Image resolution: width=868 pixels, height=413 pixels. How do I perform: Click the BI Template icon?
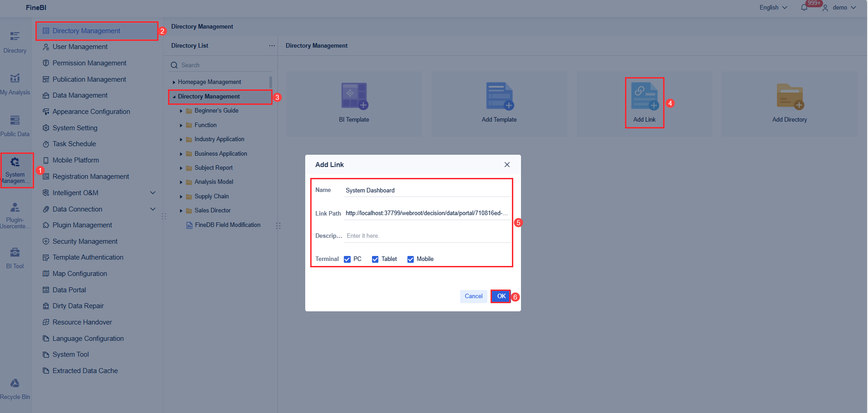click(x=354, y=96)
